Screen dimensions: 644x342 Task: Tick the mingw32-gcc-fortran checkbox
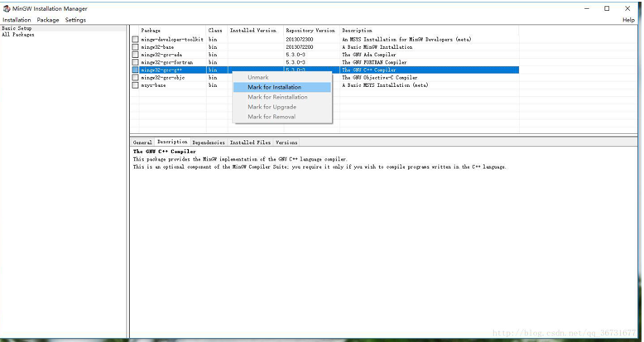pos(135,62)
